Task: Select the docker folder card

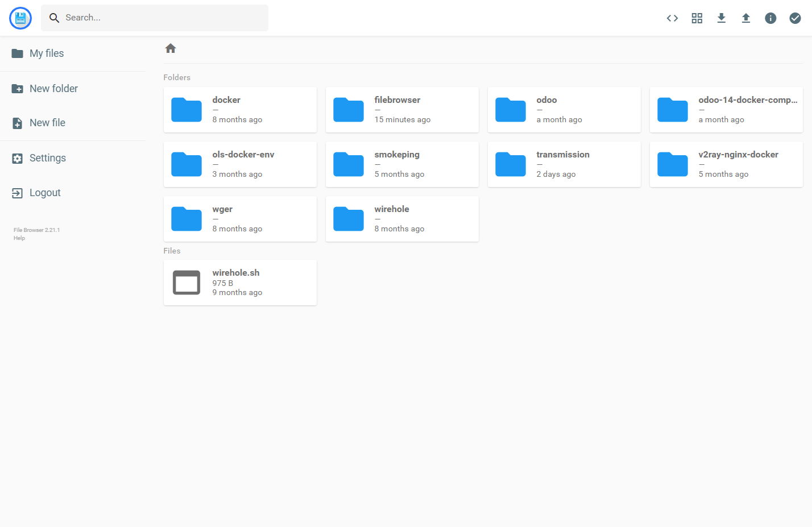Action: click(x=240, y=110)
